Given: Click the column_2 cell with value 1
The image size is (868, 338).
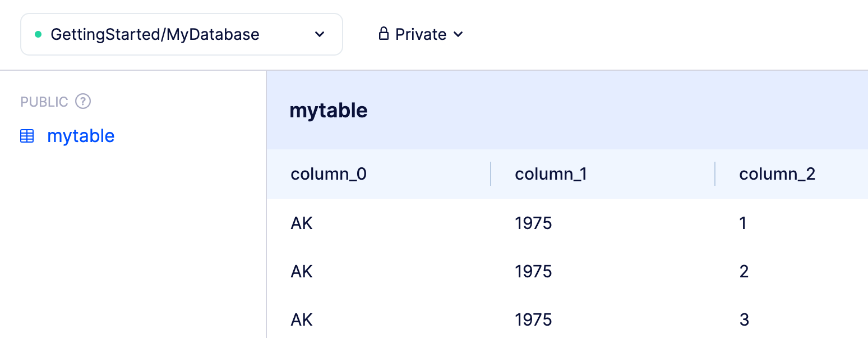Looking at the screenshot, I should click(743, 223).
